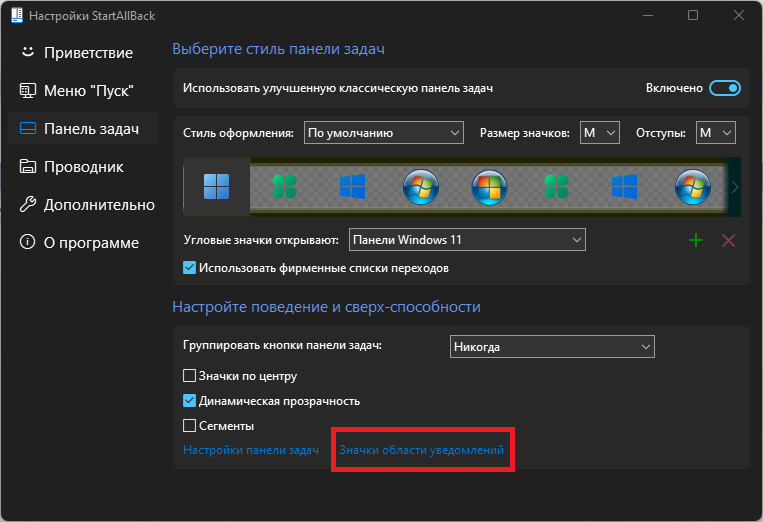Select the Панель задач section
Screen dimensions: 763x522
[83, 128]
